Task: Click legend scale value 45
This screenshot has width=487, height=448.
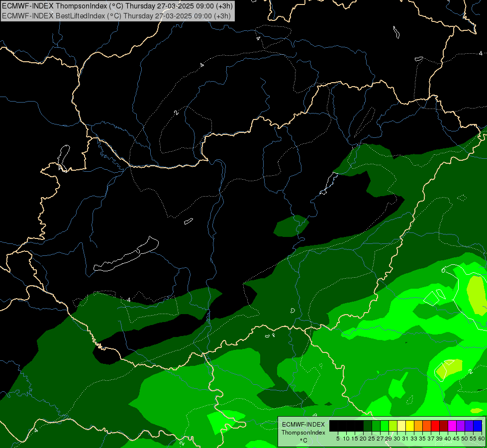Action: tap(456, 439)
